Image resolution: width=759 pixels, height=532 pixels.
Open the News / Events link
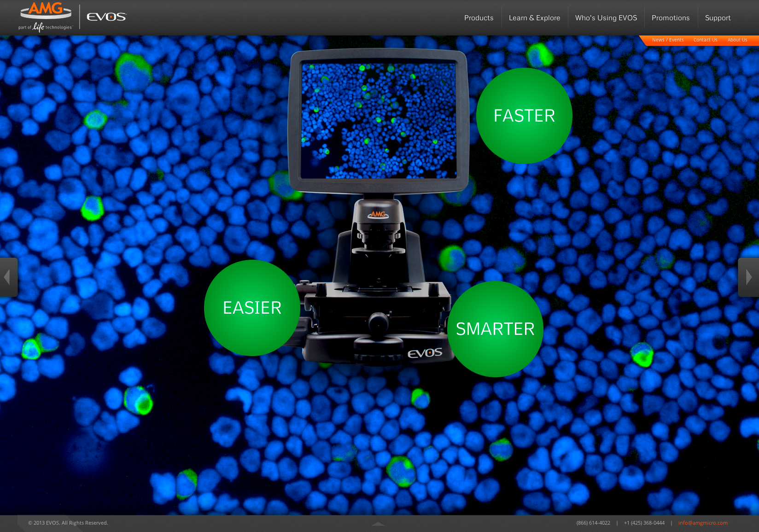pos(668,40)
